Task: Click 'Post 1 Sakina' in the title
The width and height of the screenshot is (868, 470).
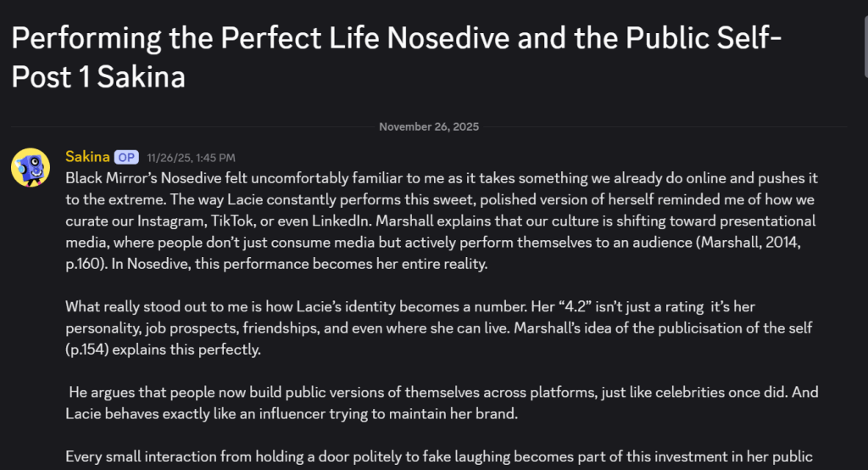Action: [98, 76]
